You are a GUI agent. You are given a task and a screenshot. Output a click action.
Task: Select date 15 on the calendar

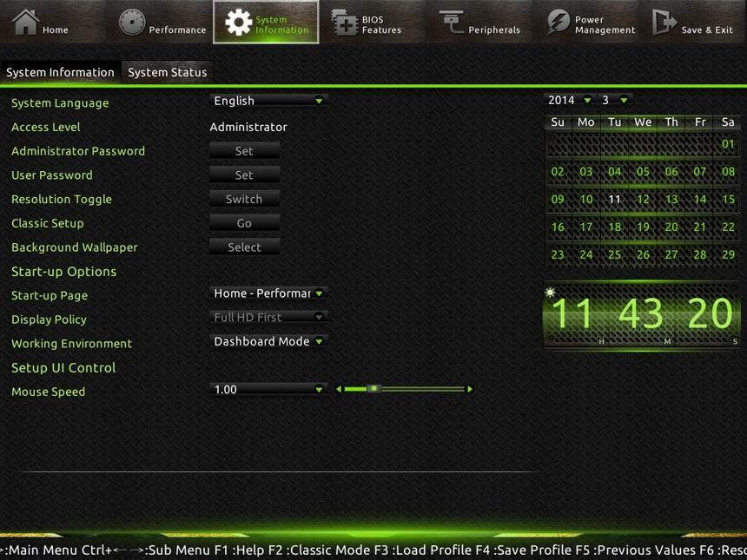point(728,199)
